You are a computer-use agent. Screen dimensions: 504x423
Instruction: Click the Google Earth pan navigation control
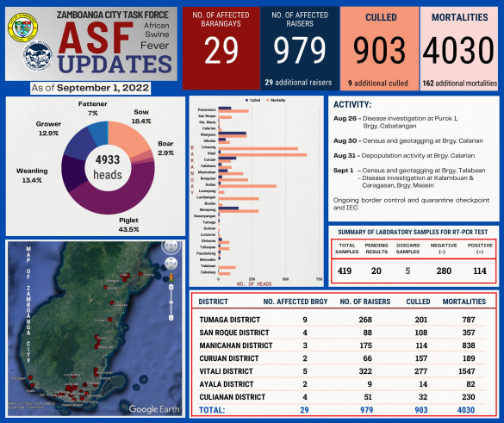pyautogui.click(x=171, y=264)
